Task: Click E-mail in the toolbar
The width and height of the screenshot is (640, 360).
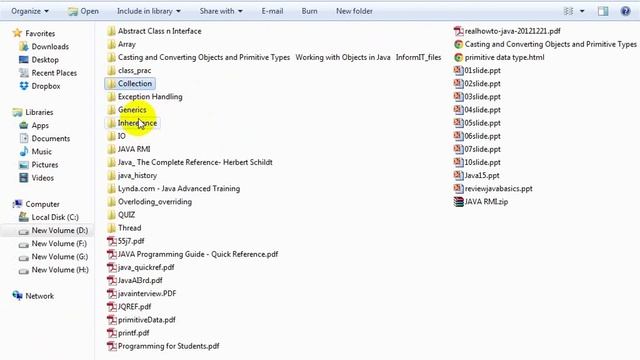Action: click(x=272, y=11)
